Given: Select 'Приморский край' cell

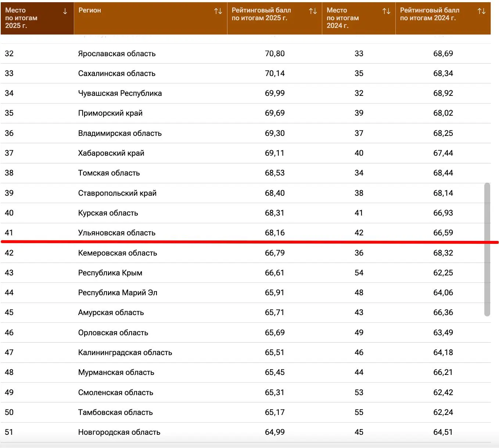Looking at the screenshot, I should (110, 113).
